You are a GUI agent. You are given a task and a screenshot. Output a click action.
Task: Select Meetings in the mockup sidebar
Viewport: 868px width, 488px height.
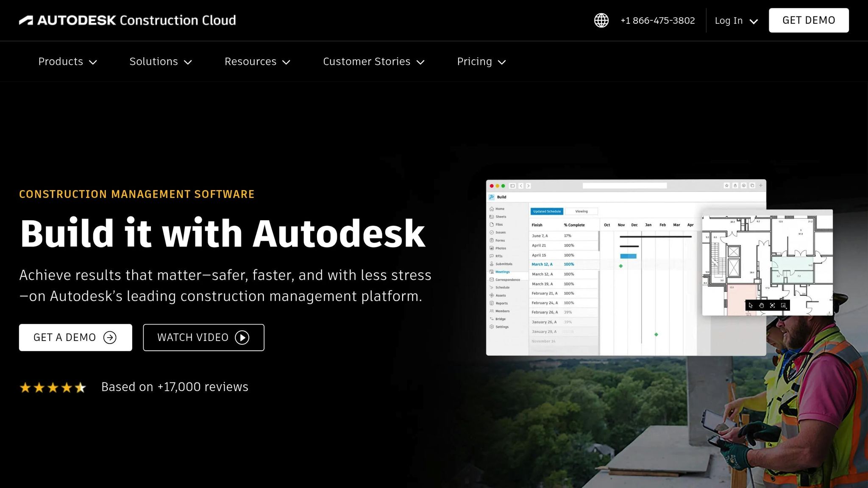[x=500, y=272]
